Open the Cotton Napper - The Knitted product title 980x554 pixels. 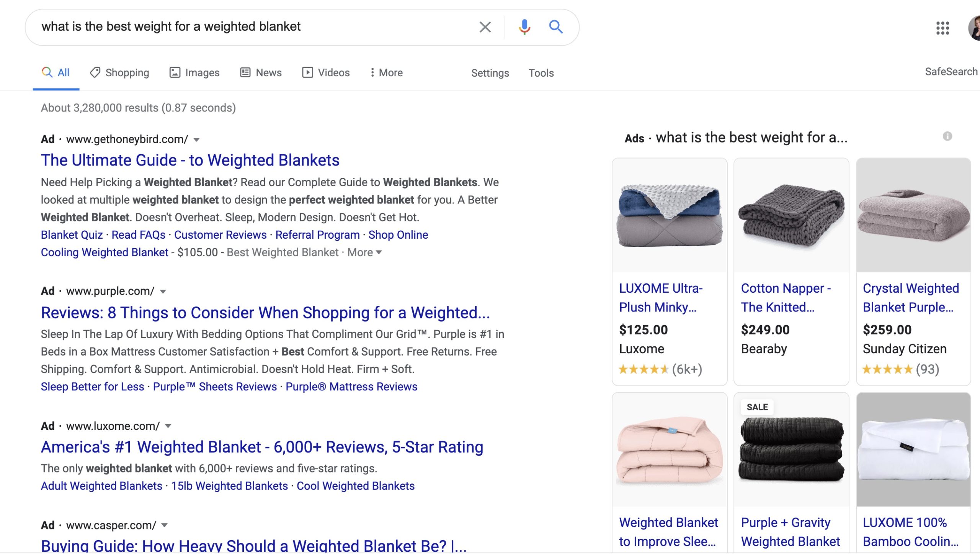[x=786, y=298]
